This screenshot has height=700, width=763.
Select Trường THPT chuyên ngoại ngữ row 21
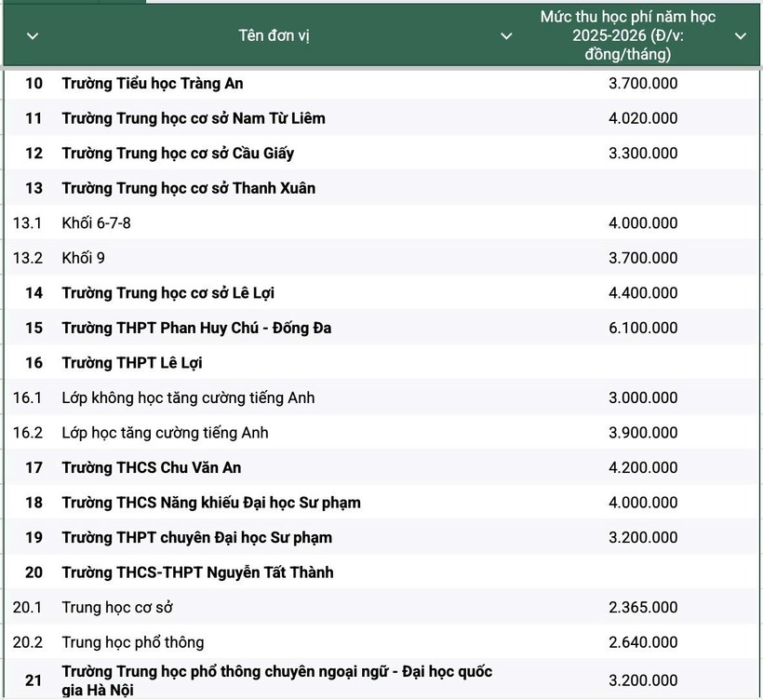[279, 678]
